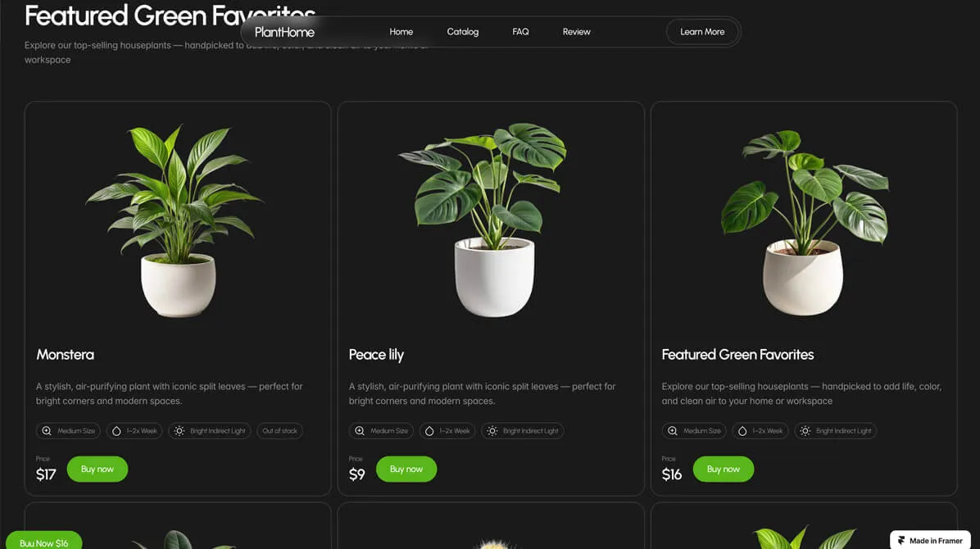Click the Learn More button
Image resolution: width=980 pixels, height=549 pixels.
tap(702, 32)
